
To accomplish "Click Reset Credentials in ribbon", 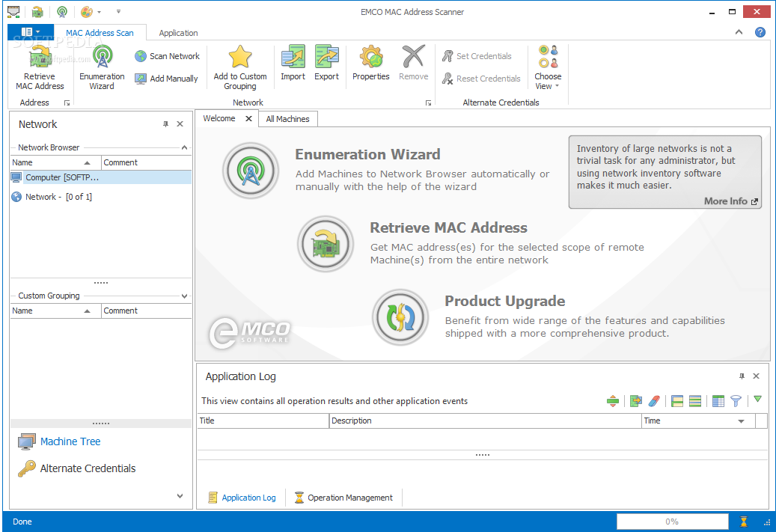I will pos(481,79).
